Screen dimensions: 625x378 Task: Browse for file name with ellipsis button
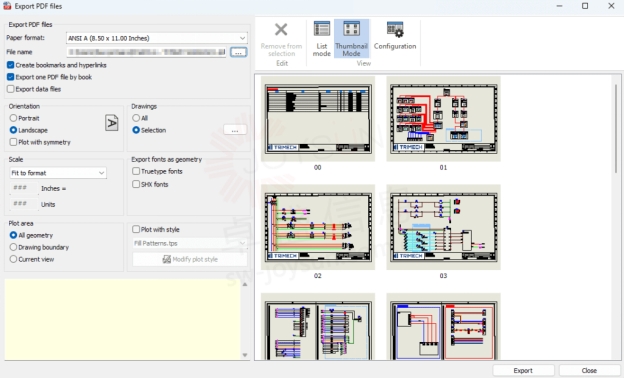(238, 52)
